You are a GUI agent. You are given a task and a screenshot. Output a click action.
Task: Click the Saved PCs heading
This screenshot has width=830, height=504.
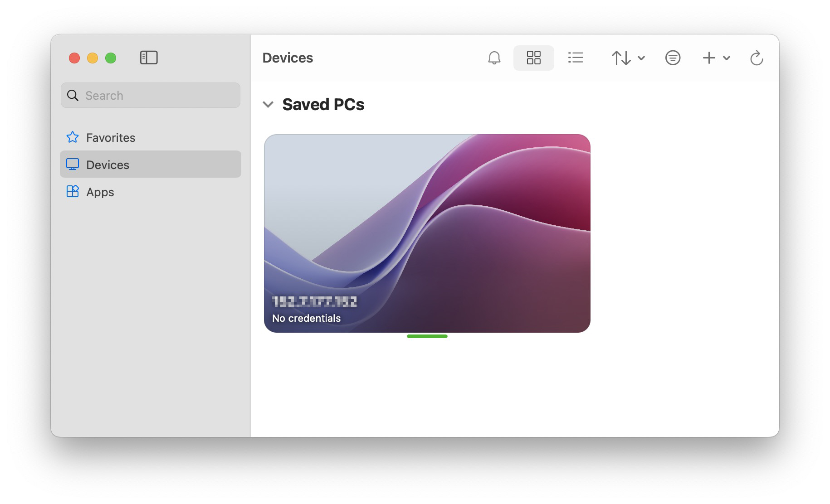click(x=323, y=105)
